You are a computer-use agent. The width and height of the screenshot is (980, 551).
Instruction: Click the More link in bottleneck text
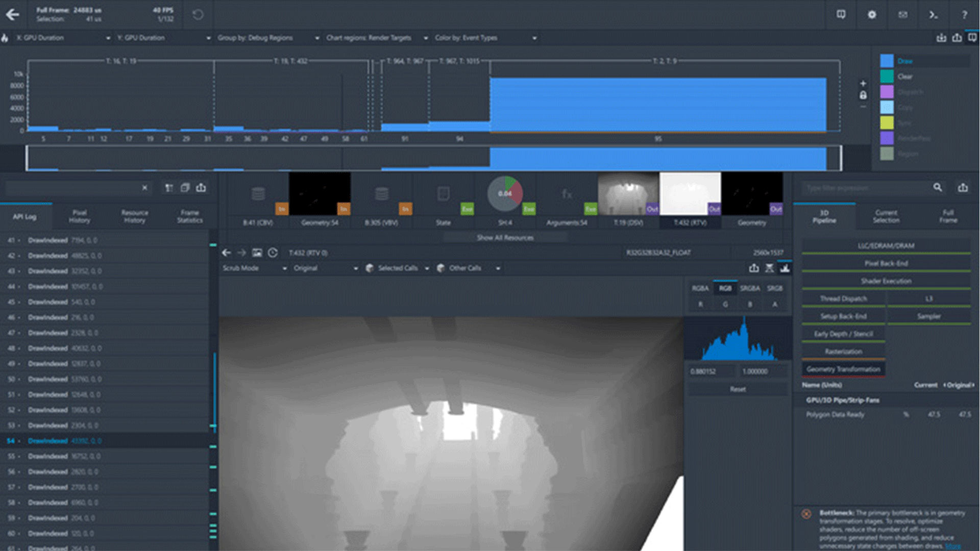(x=952, y=546)
